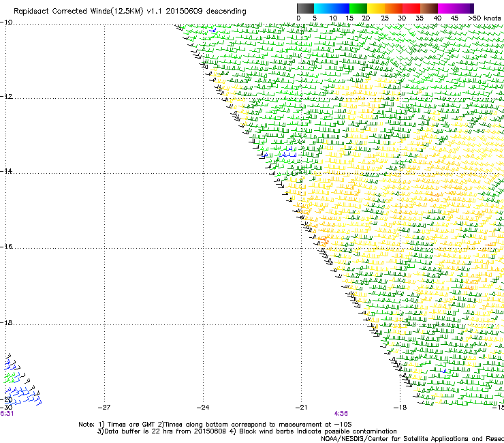Viewport: 504px width, 443px height.
Task: Click the '-24' longitude axis label
Action: pyautogui.click(x=203, y=408)
